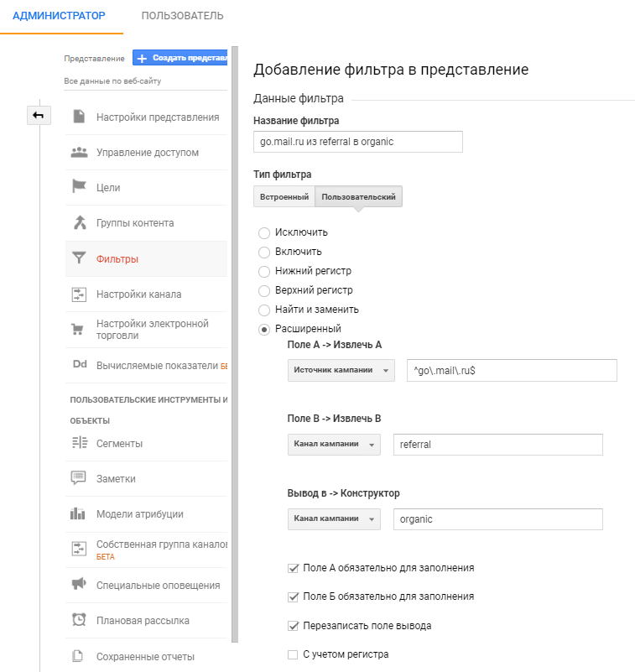This screenshot has height=672, width=635.
Task: Click the Field B input containing referral
Action: pyautogui.click(x=498, y=445)
